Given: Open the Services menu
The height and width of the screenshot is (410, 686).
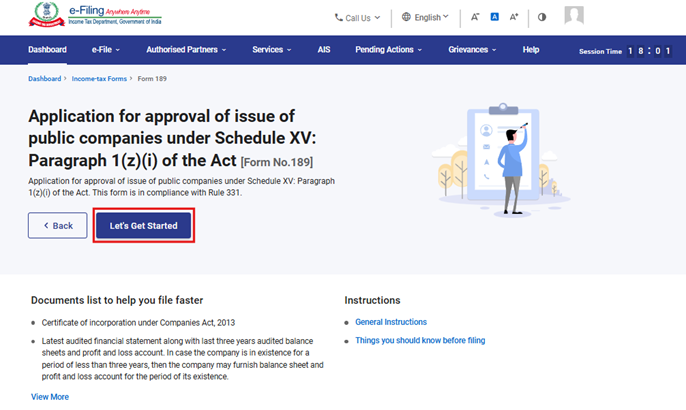Looking at the screenshot, I should tap(271, 50).
